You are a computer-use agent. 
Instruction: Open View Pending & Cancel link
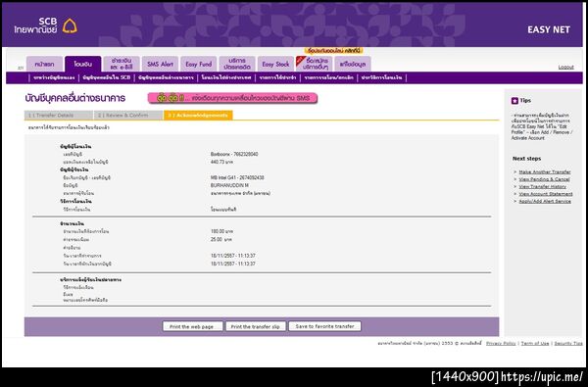[544, 179]
